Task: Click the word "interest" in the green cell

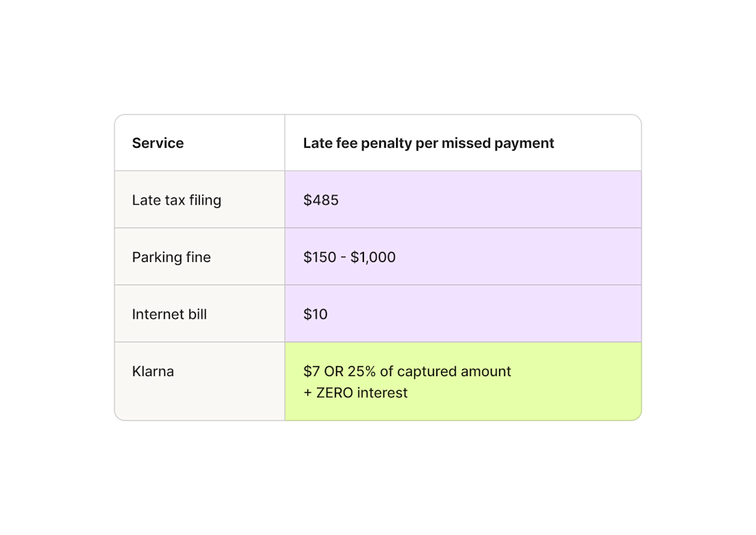Action: (x=382, y=393)
